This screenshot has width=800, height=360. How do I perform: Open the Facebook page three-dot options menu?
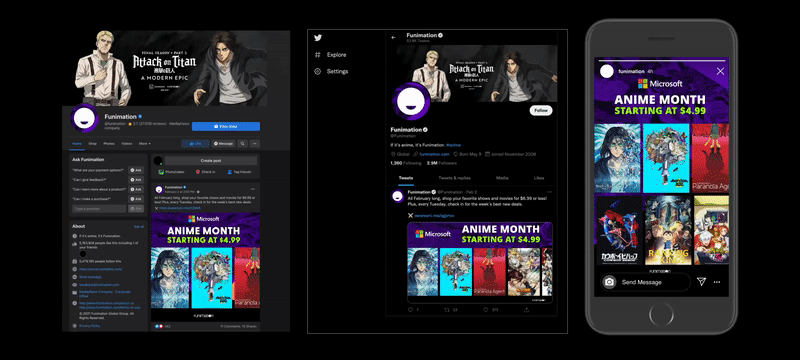[255, 144]
